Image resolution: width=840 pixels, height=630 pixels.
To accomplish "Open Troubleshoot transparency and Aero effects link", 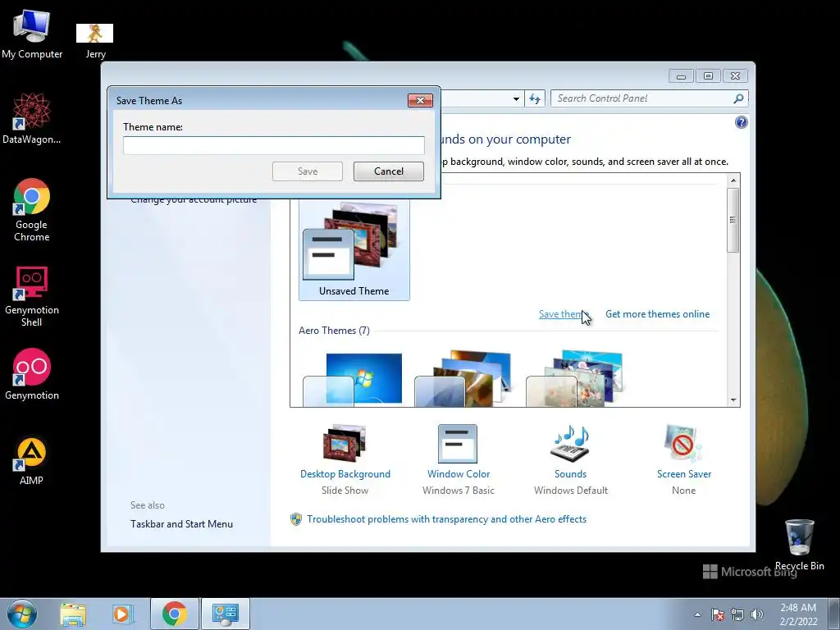I will coord(446,519).
